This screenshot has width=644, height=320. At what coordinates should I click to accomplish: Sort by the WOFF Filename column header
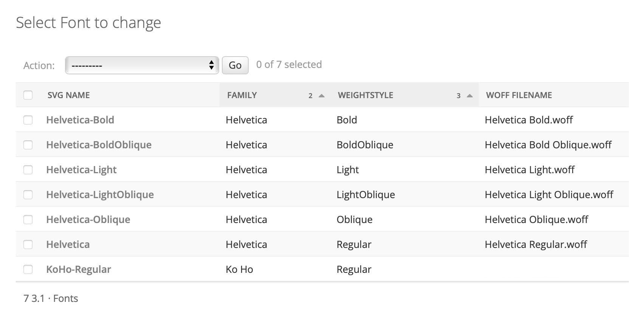point(519,95)
